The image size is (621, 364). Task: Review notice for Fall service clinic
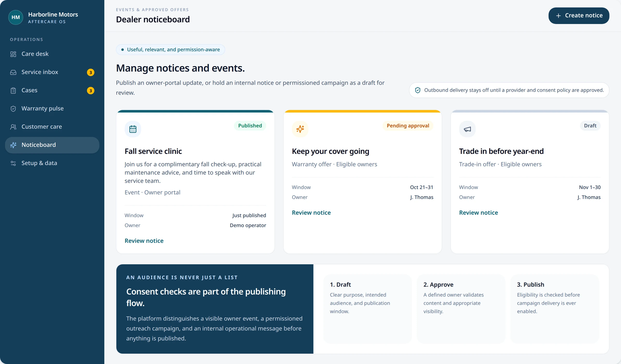pos(144,241)
